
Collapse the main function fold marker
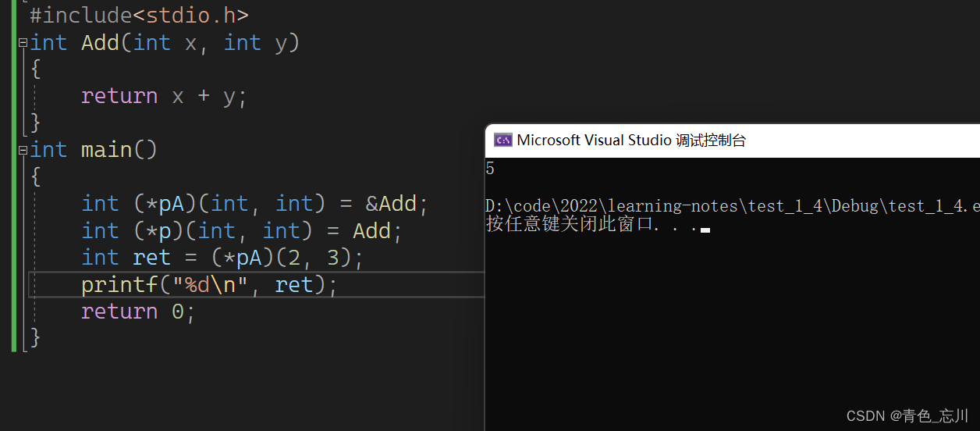point(23,150)
